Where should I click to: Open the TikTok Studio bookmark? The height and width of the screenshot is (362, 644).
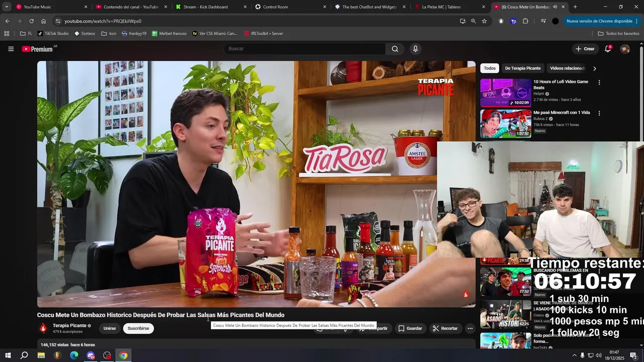[x=53, y=34]
